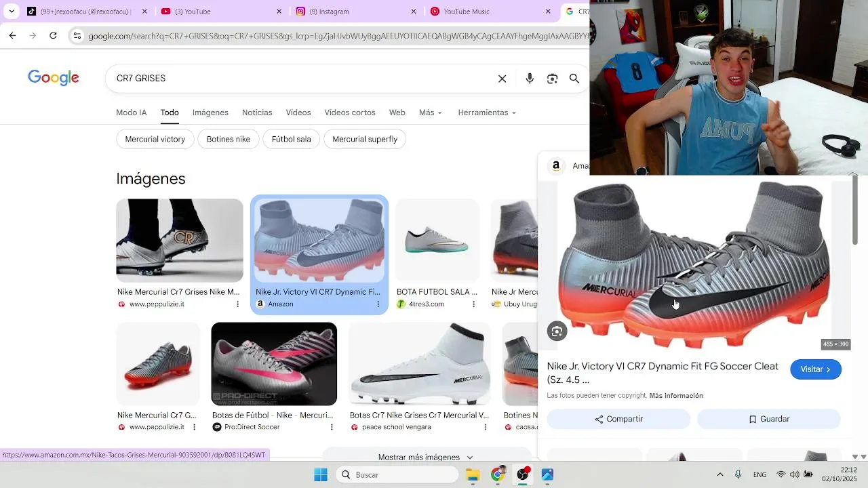Open Chrome from the taskbar
This screenshot has width=868, height=488.
[x=498, y=474]
